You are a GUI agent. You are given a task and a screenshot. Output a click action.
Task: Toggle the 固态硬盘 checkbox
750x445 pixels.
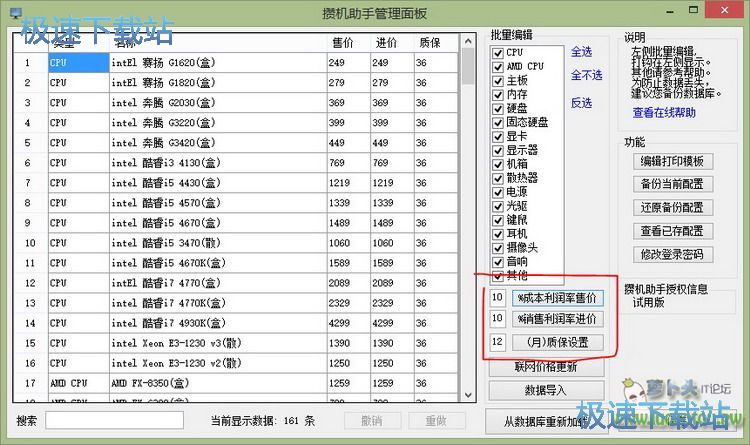(498, 122)
